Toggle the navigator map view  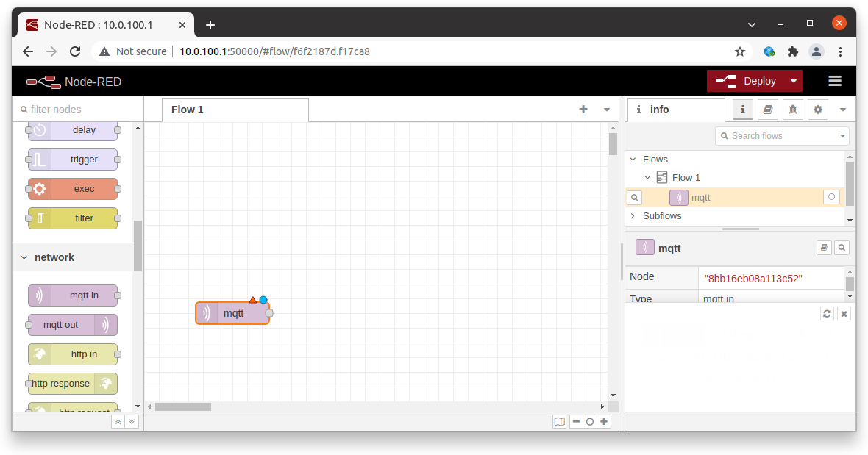(x=560, y=421)
